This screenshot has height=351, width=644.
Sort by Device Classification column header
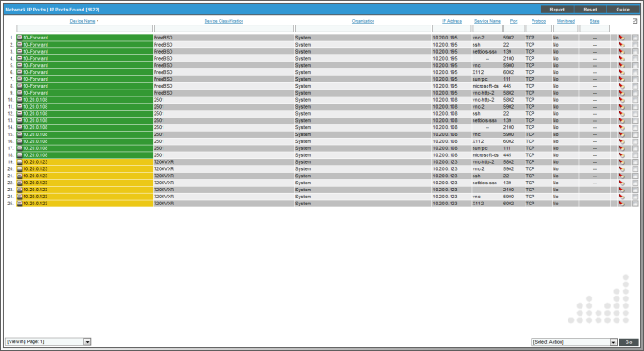(x=224, y=21)
